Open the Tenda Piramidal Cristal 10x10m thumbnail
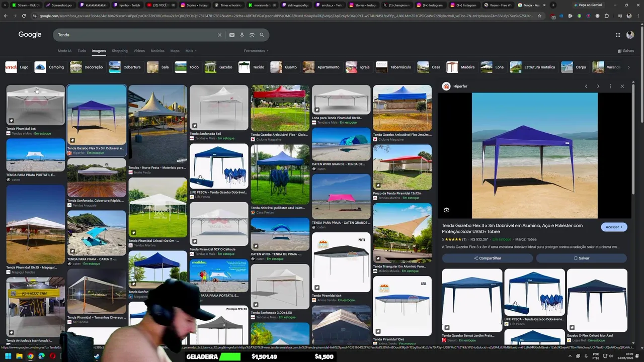The height and width of the screenshot is (362, 644). 157,207
